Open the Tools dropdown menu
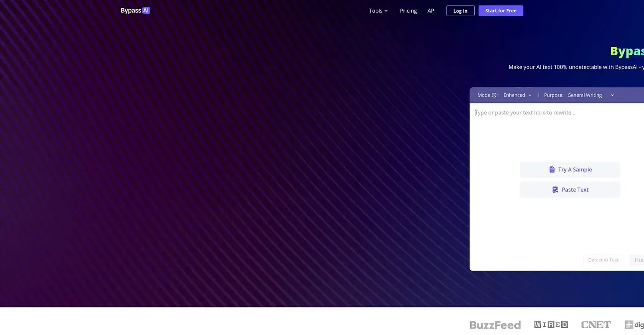 tap(378, 11)
